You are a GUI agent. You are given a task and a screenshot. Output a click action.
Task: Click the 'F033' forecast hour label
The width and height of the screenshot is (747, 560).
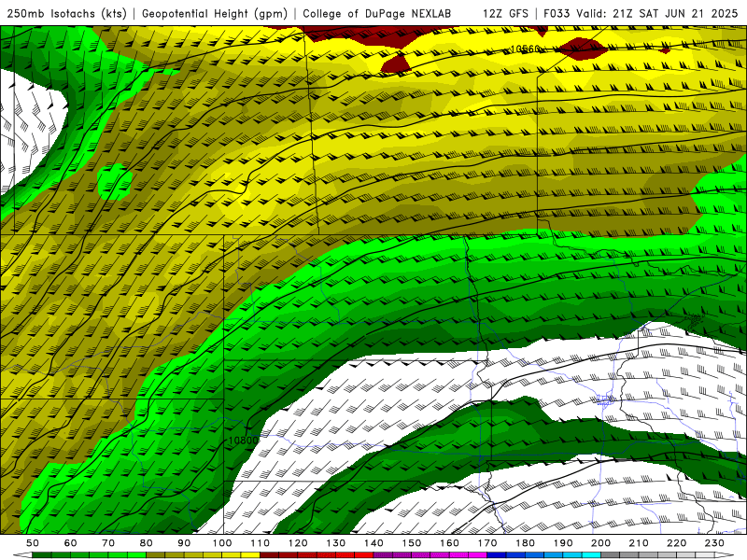557,13
